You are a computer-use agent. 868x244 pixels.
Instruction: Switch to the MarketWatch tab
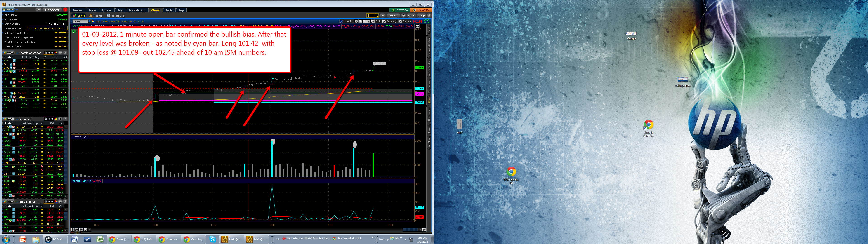137,10
